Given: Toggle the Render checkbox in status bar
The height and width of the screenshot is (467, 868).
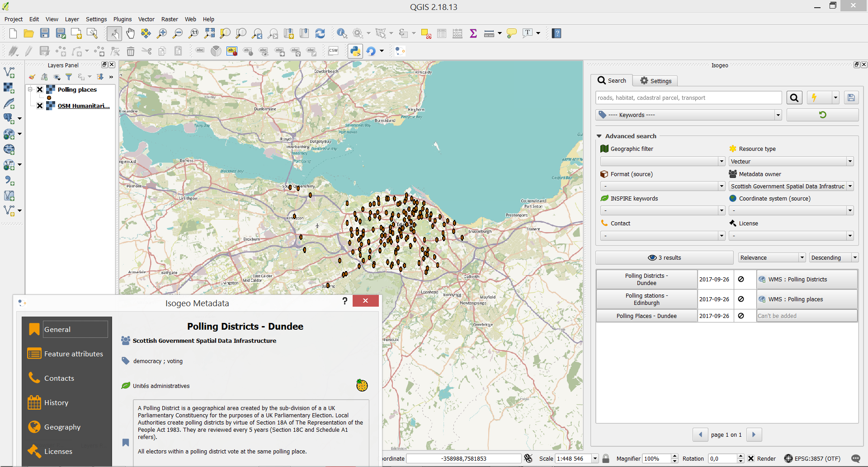Looking at the screenshot, I should point(751,458).
